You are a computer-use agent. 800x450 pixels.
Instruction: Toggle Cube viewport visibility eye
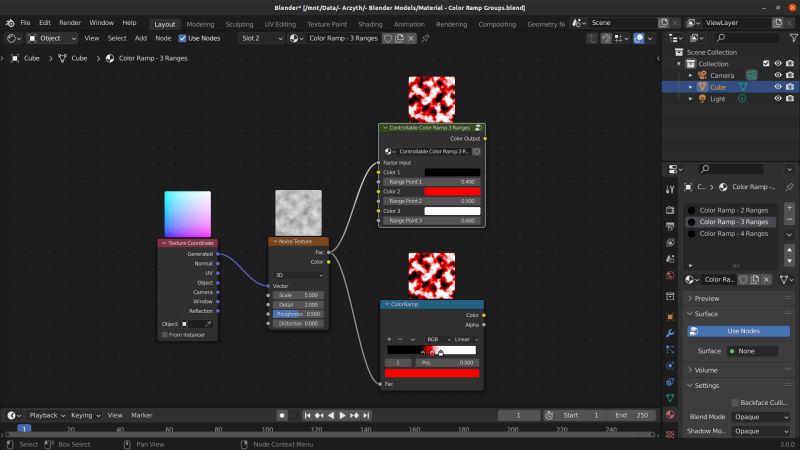(x=778, y=87)
